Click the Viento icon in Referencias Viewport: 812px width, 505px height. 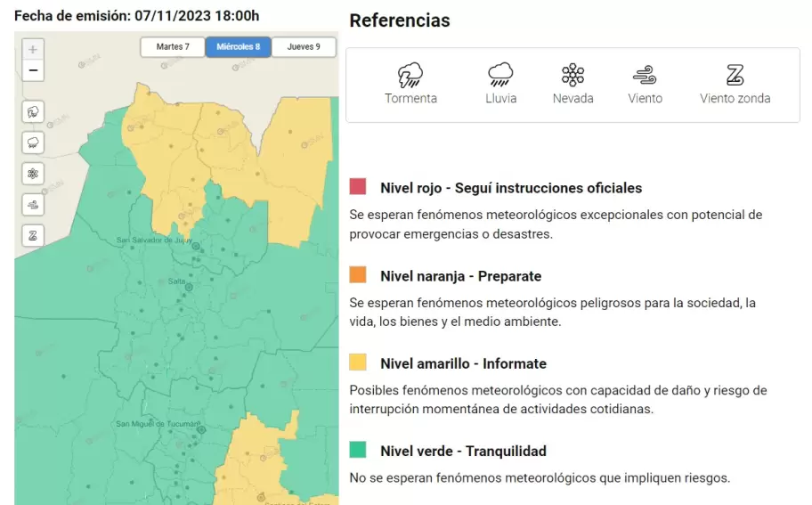click(x=645, y=75)
